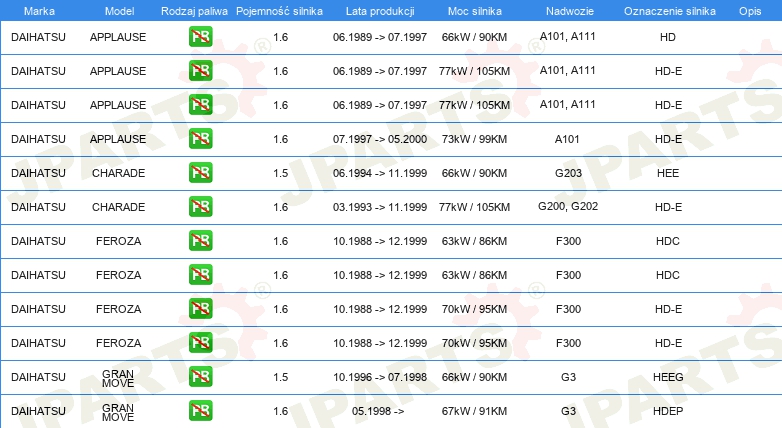Click Pojemność silnika column header
Screen dimensions: 782x428
(x=279, y=11)
